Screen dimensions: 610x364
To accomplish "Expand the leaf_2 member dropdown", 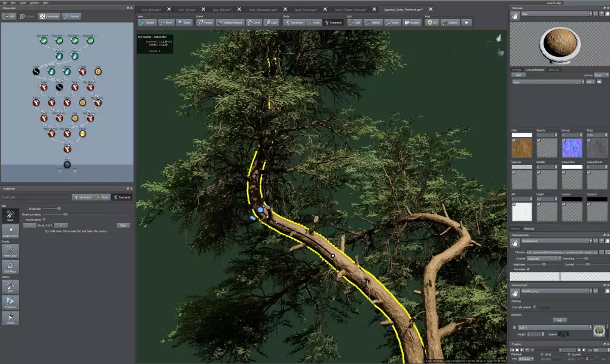I will click(x=554, y=328).
